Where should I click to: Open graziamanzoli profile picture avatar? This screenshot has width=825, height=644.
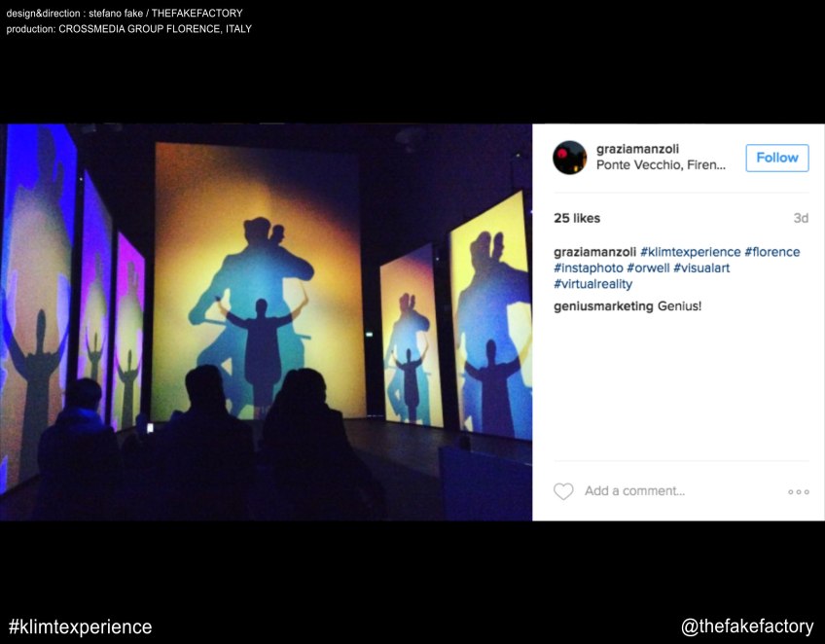pyautogui.click(x=570, y=158)
